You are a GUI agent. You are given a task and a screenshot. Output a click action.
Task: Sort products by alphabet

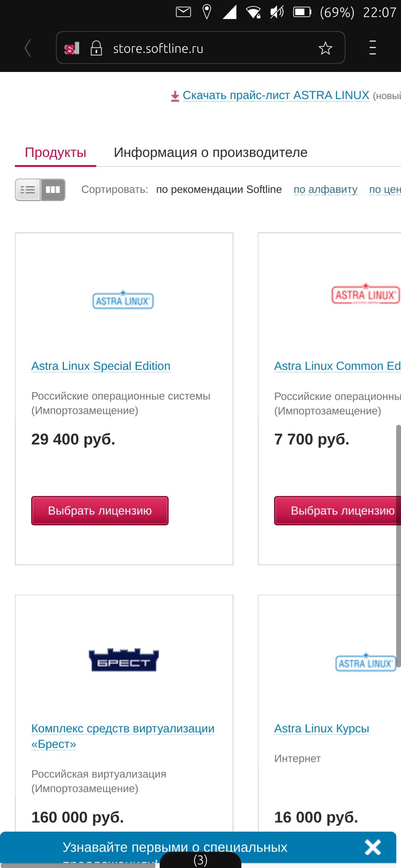click(326, 190)
